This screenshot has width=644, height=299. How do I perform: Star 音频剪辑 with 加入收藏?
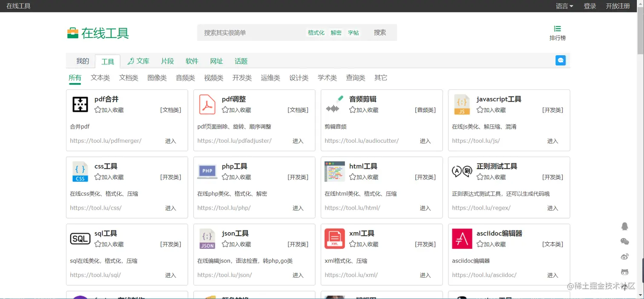click(364, 110)
